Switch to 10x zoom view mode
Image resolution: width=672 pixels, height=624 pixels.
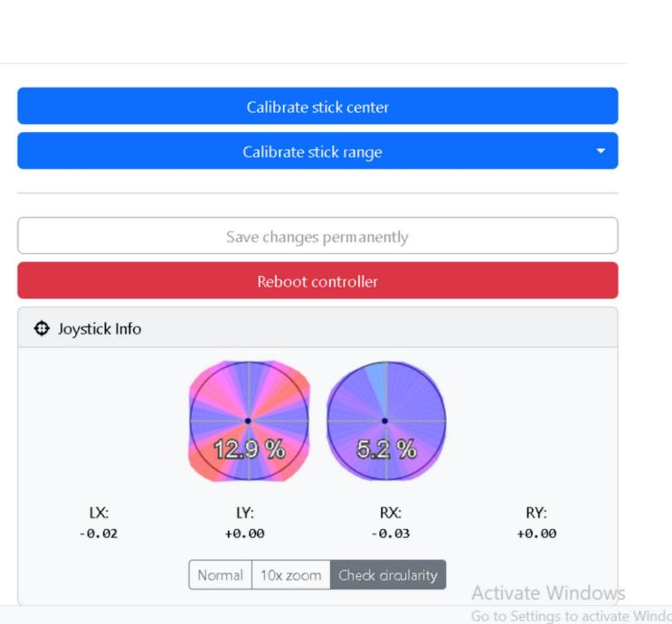(x=289, y=575)
